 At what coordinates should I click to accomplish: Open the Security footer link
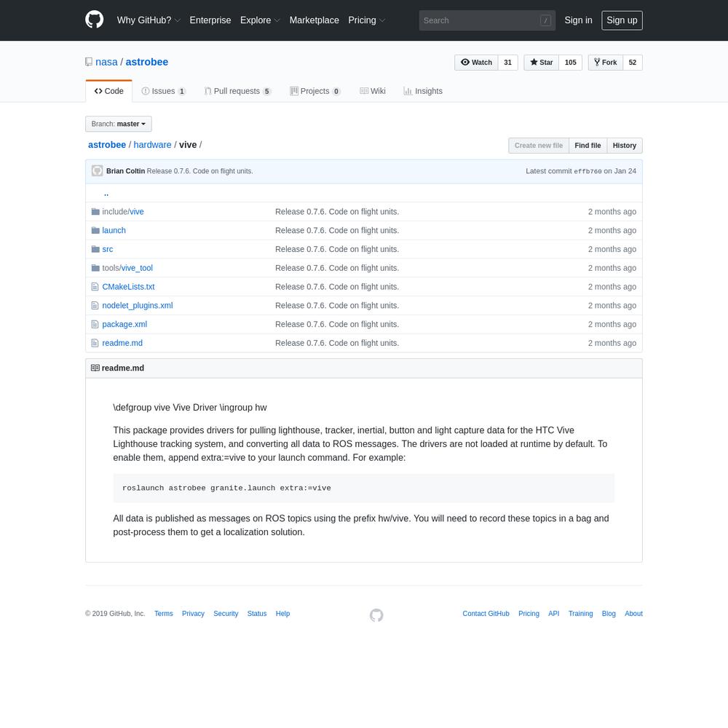click(x=226, y=614)
